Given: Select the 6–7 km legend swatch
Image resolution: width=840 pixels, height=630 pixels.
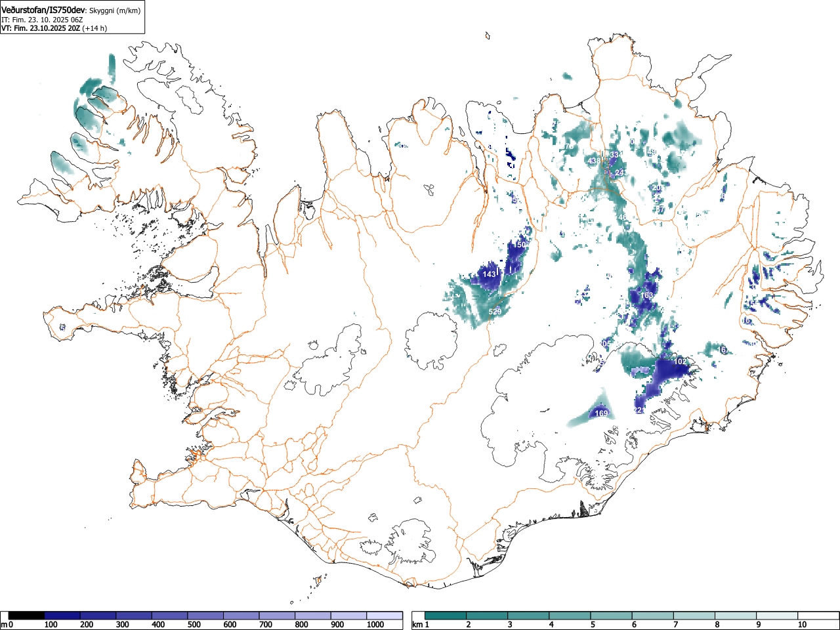Looking at the screenshot, I should pyautogui.click(x=653, y=616).
